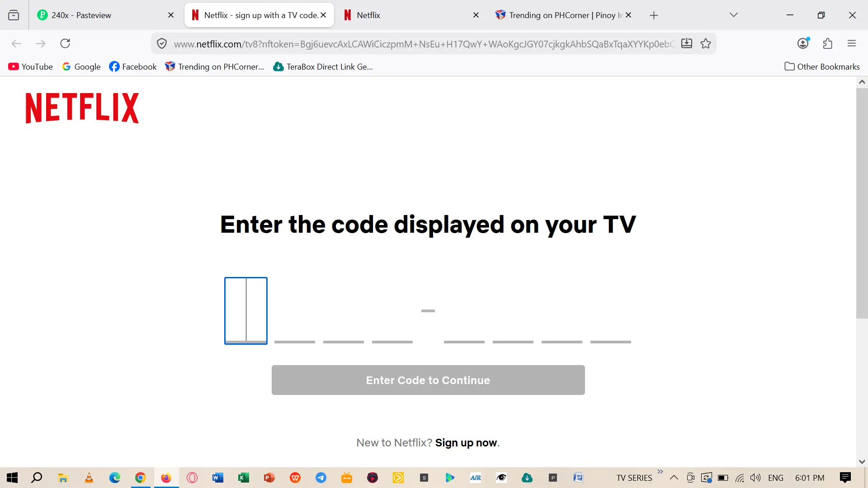Click the page vertical scrollbar thumb

pos(862,203)
